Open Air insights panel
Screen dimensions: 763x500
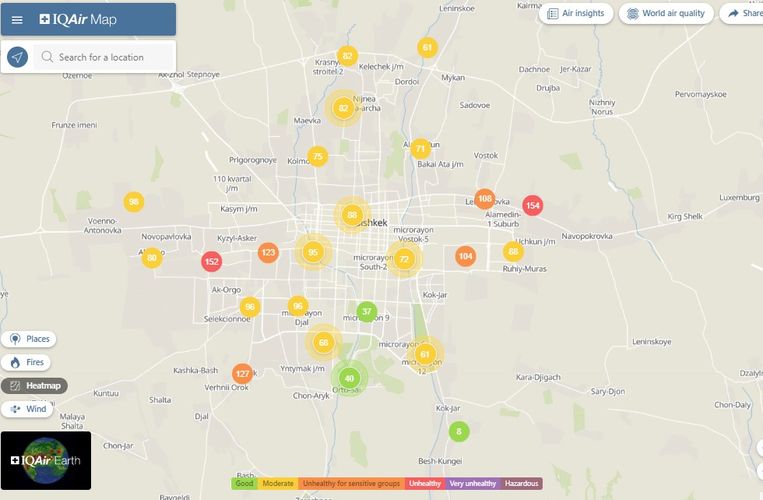tap(576, 14)
